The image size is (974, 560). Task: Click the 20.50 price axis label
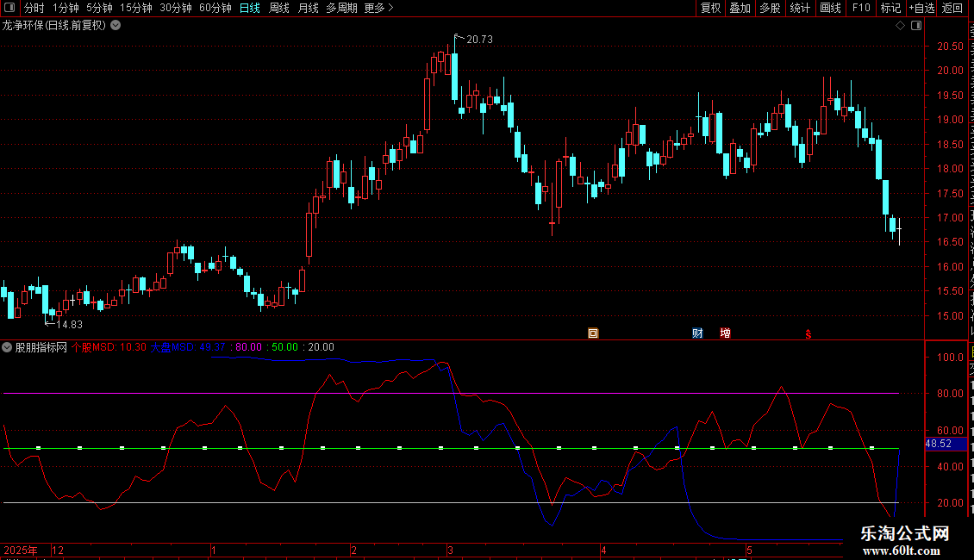951,46
